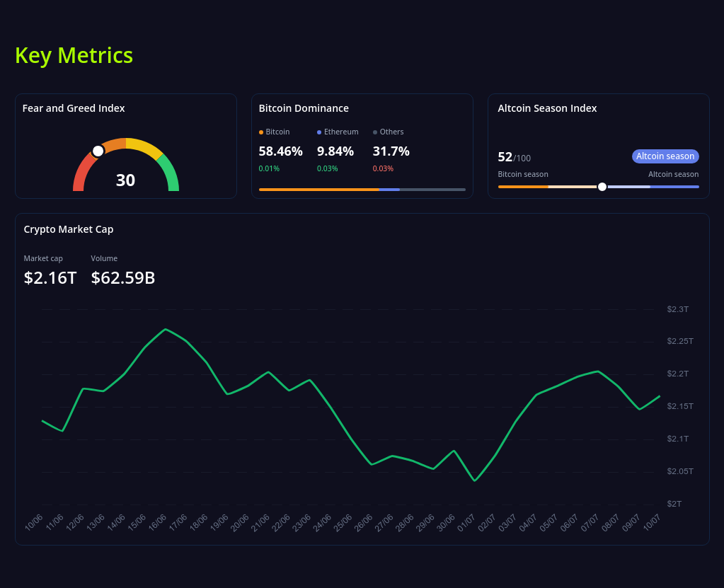Click the Fear and Greed Index title
Viewport: 724px width, 588px height.
[74, 108]
